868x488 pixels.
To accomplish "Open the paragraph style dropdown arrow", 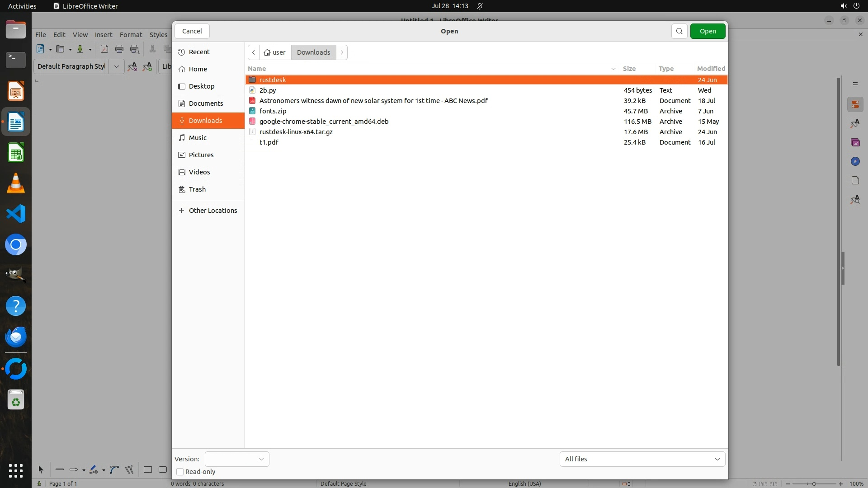I will pyautogui.click(x=116, y=66).
